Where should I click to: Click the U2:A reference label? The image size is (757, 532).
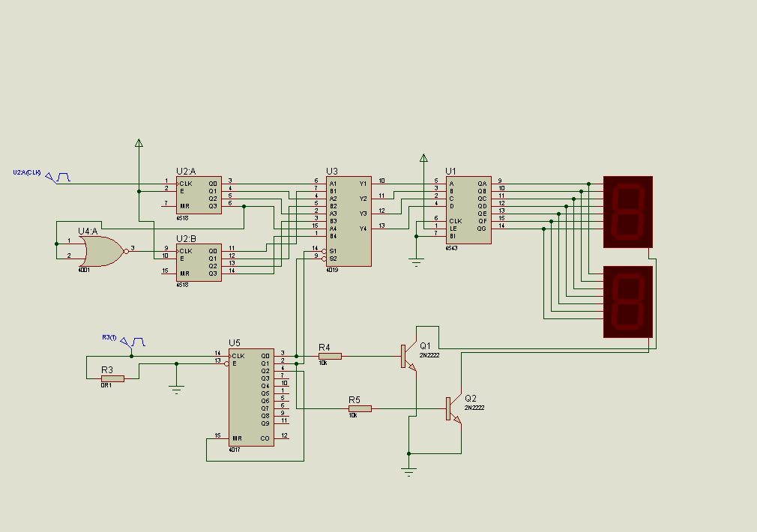point(186,172)
